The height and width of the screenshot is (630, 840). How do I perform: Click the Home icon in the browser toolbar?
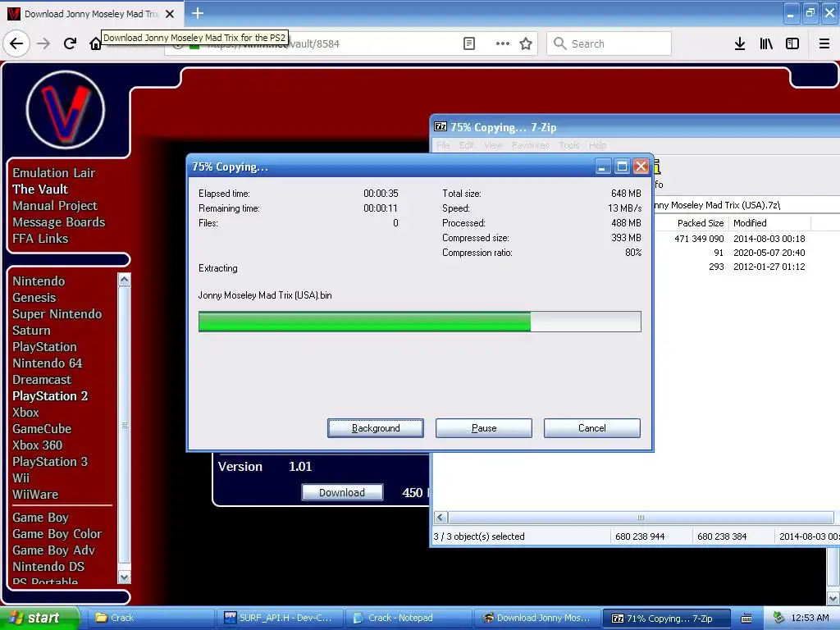click(95, 43)
